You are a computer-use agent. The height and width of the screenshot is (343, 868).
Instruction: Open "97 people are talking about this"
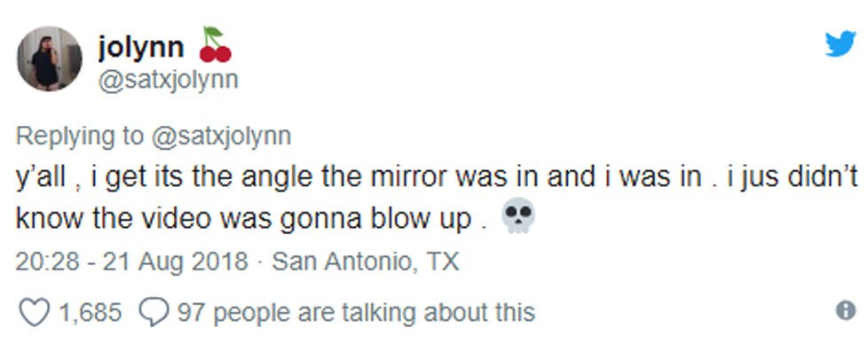point(356,313)
